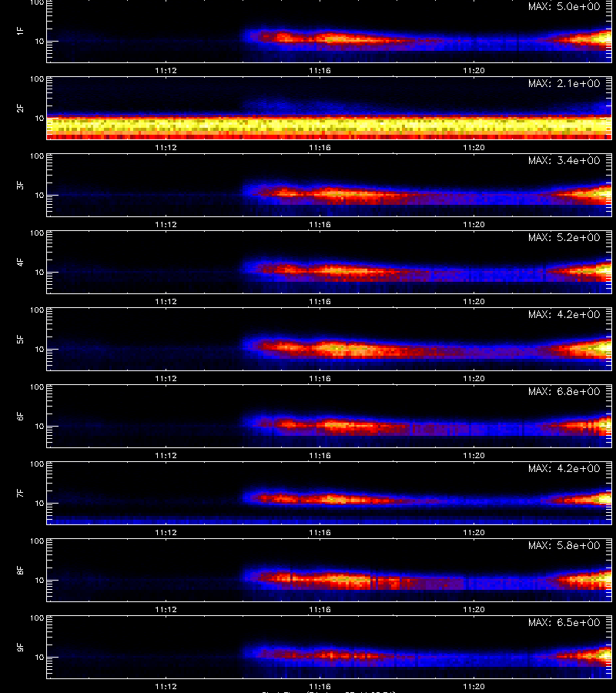Click the 1F panel axis label
616x693 pixels.
click(x=20, y=31)
